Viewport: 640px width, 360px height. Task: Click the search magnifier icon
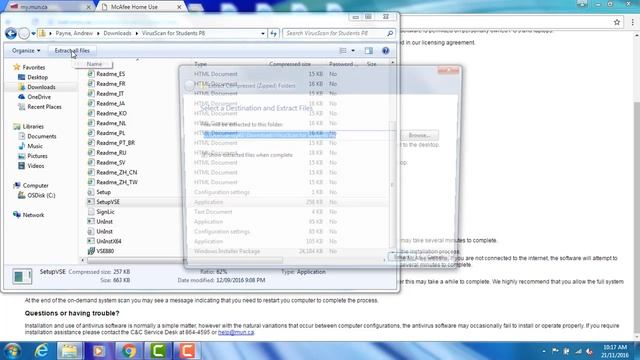(x=390, y=33)
